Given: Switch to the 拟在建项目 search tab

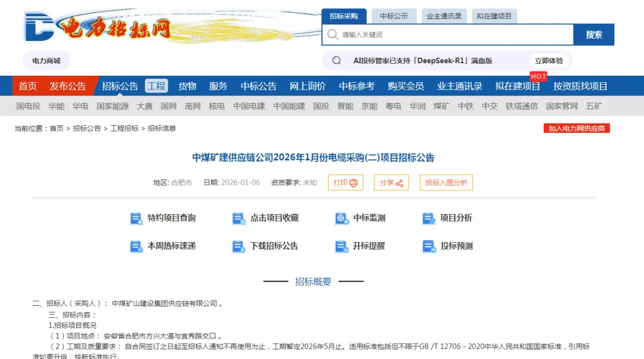Looking at the screenshot, I should tap(494, 16).
